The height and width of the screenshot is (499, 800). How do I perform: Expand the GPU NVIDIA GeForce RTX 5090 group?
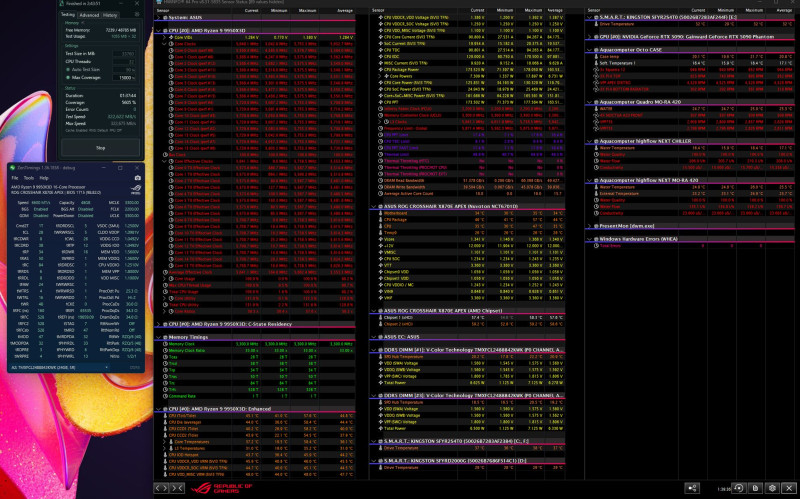click(589, 37)
